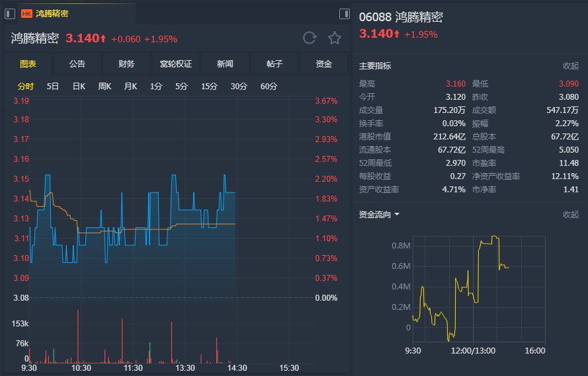Toggle the left sidebar panel icon

10,14
